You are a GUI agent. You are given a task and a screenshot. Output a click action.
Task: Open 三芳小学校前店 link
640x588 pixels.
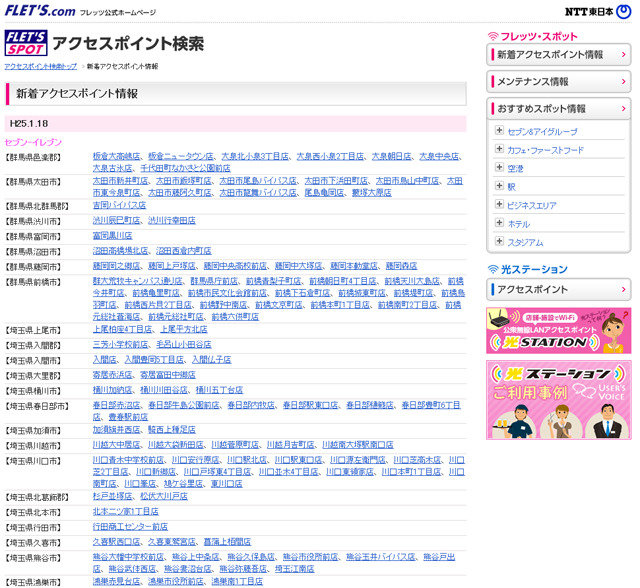pyautogui.click(x=120, y=345)
